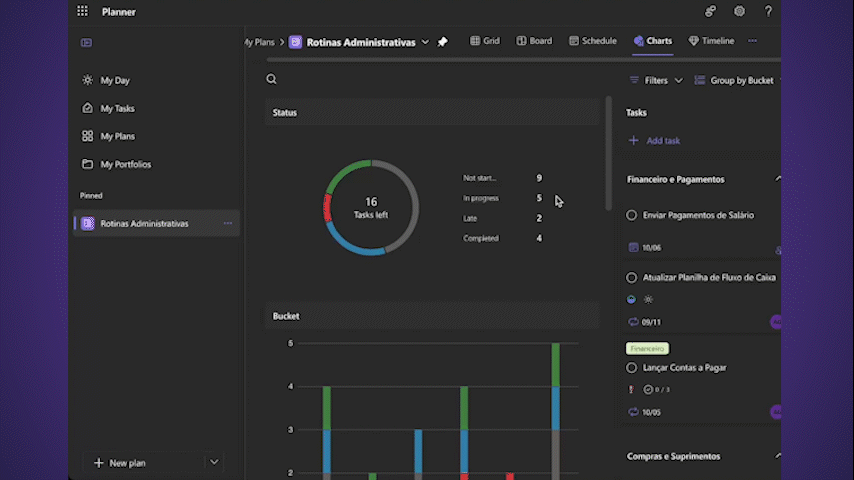
Task: Check off Lançar Contas a Pagar task
Action: (x=632, y=368)
